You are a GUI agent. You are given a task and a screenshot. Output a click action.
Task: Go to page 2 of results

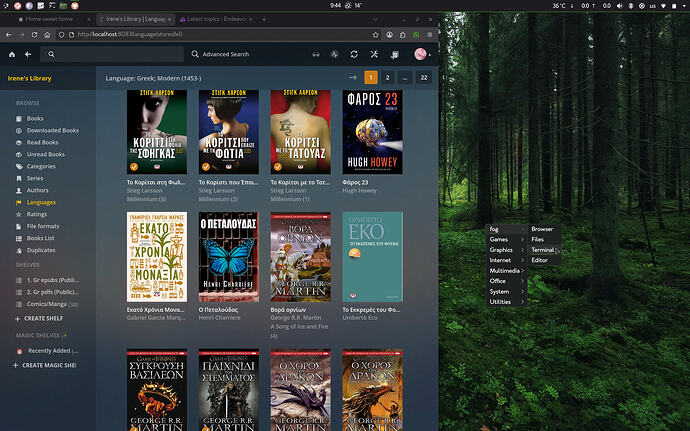[x=387, y=77]
